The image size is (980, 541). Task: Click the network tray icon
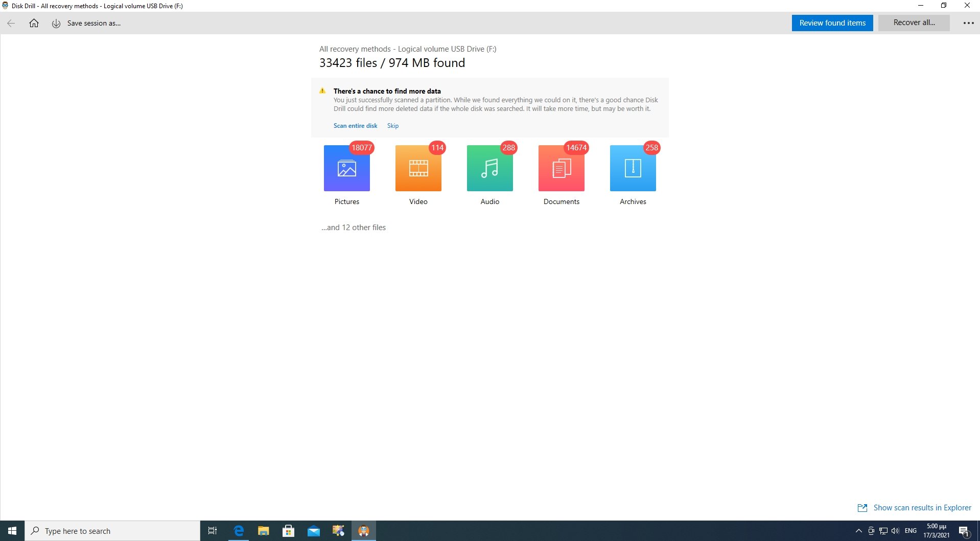pos(883,531)
